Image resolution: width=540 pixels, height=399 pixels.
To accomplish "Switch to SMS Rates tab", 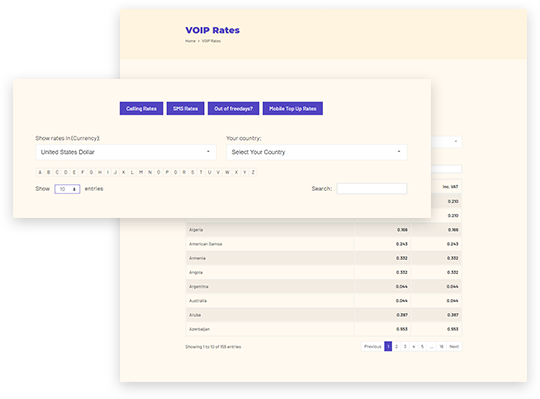I will click(x=185, y=108).
